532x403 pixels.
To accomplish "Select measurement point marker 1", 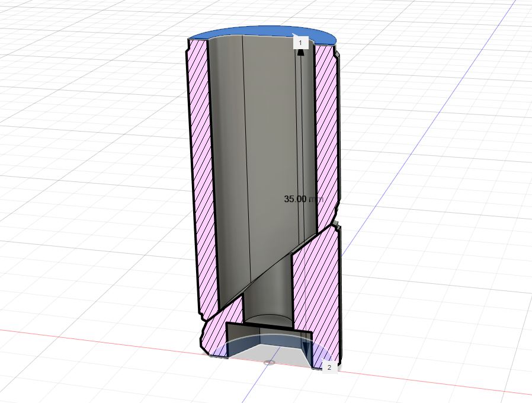I will click(x=300, y=43).
